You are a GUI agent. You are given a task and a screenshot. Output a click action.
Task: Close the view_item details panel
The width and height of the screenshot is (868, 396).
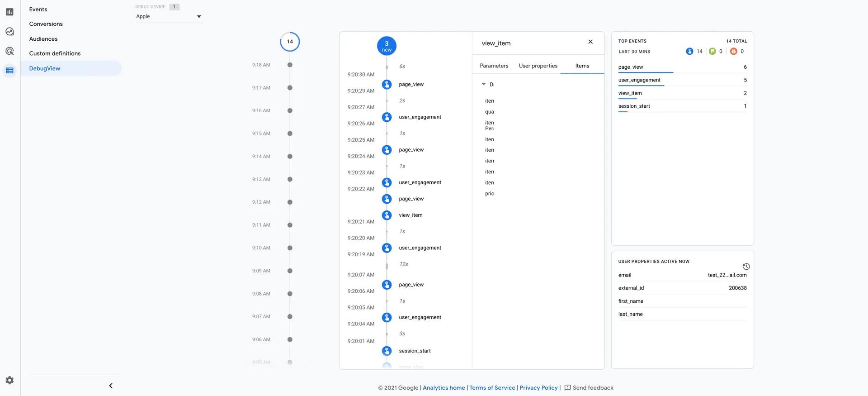click(590, 42)
